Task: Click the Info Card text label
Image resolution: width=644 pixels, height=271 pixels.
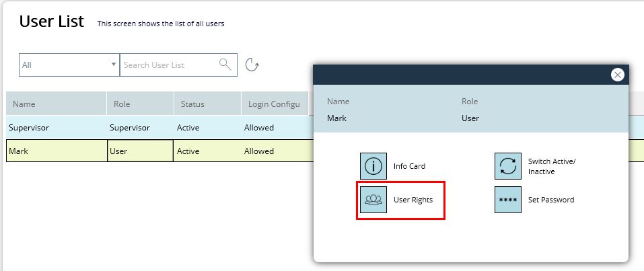Action: pyautogui.click(x=410, y=166)
